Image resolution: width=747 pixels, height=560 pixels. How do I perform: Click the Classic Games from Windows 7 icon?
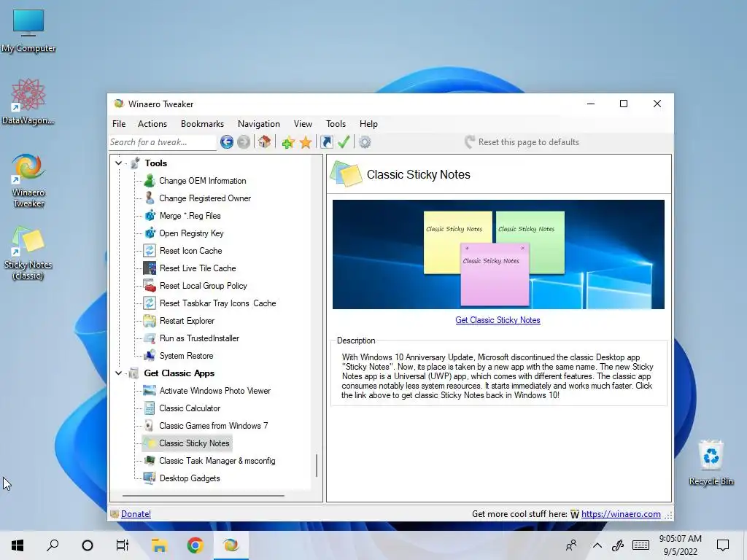(150, 426)
